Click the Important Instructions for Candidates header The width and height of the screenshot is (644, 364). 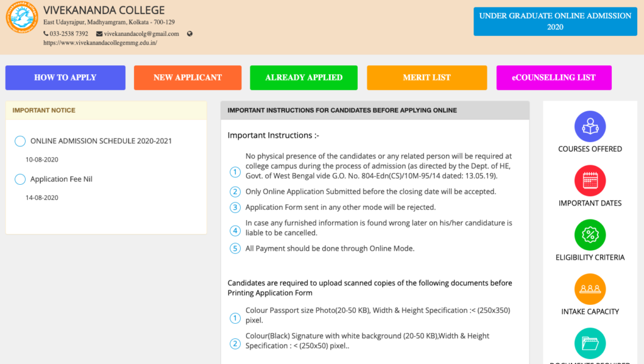click(375, 111)
